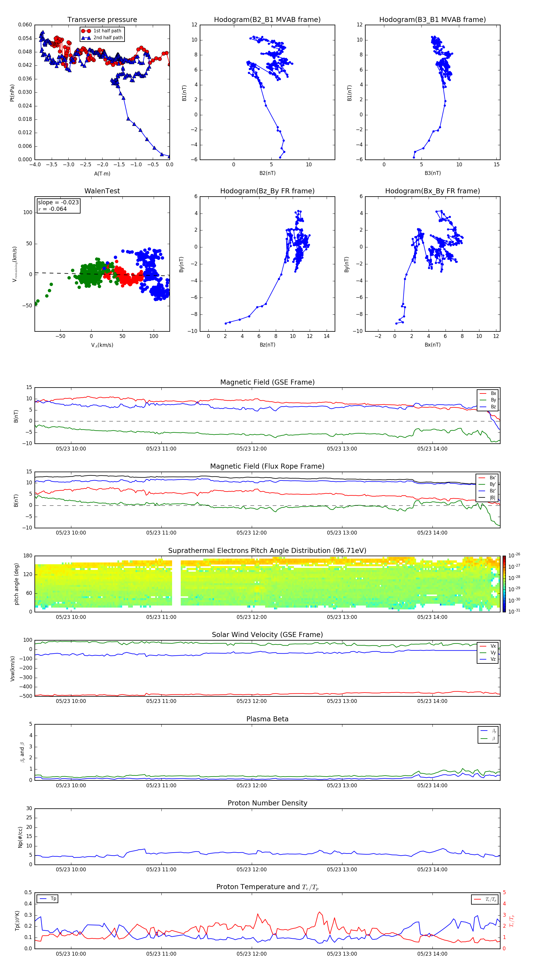Image resolution: width=535 pixels, height=980 pixels.
Task: Click 'B3(nT)' x-axis label
Action: (x=432, y=173)
